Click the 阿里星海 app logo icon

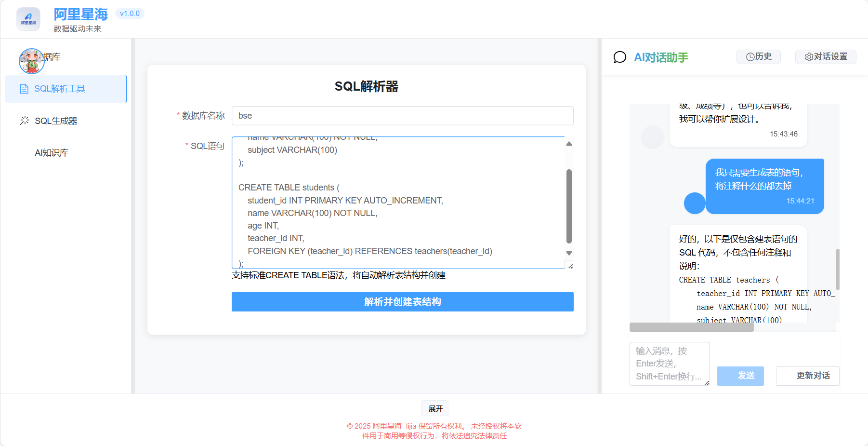point(28,19)
